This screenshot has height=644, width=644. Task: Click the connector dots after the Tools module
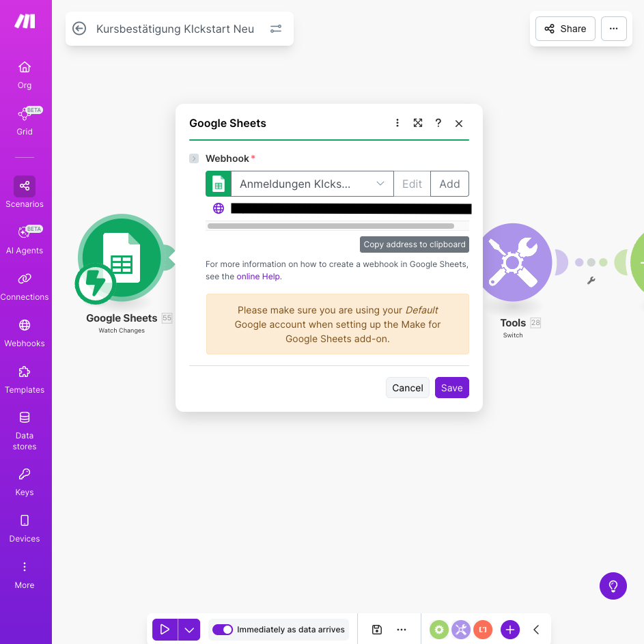(591, 262)
